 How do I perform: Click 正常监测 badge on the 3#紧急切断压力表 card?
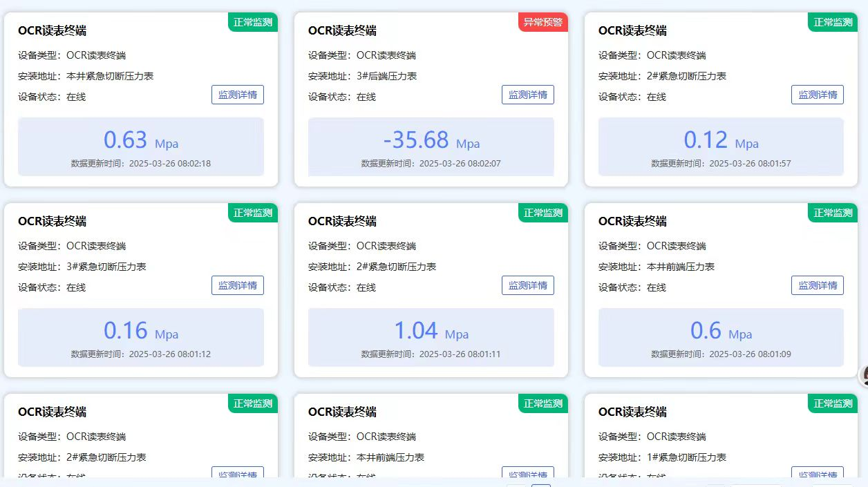click(x=253, y=213)
